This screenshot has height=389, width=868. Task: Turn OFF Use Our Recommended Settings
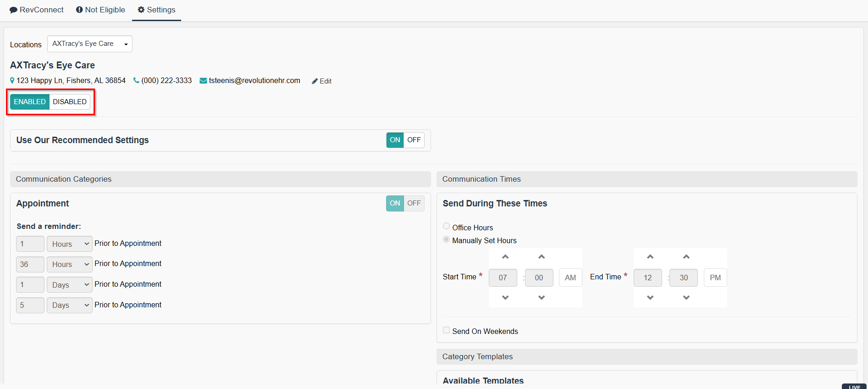[x=414, y=140]
